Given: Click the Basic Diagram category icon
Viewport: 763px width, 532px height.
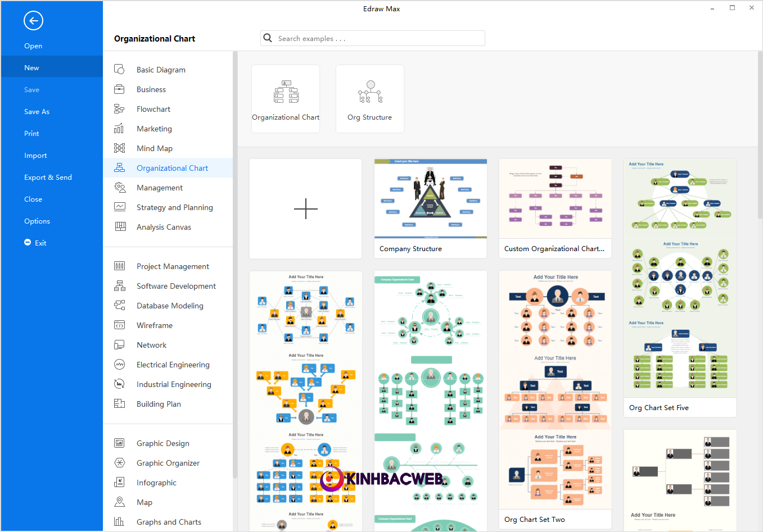Looking at the screenshot, I should coord(119,69).
